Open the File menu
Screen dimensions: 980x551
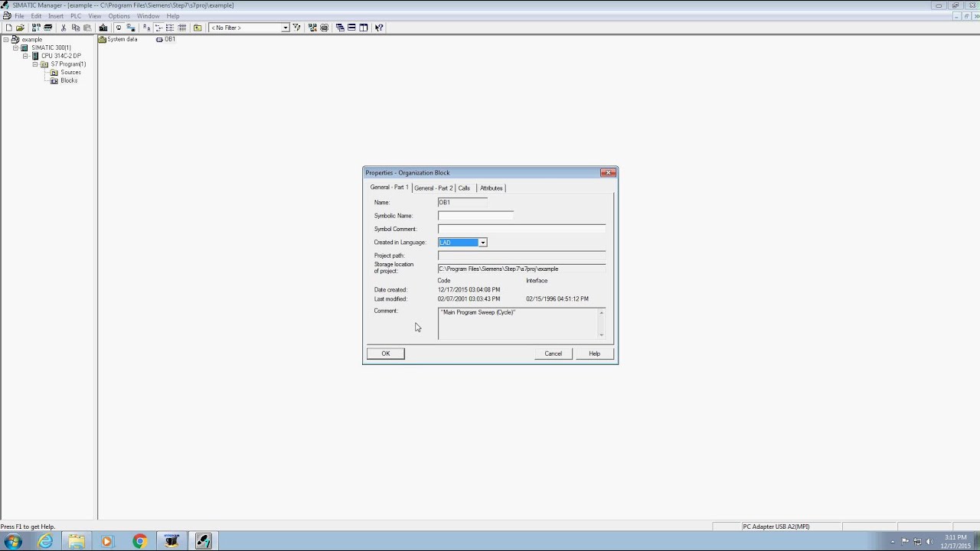coord(19,16)
